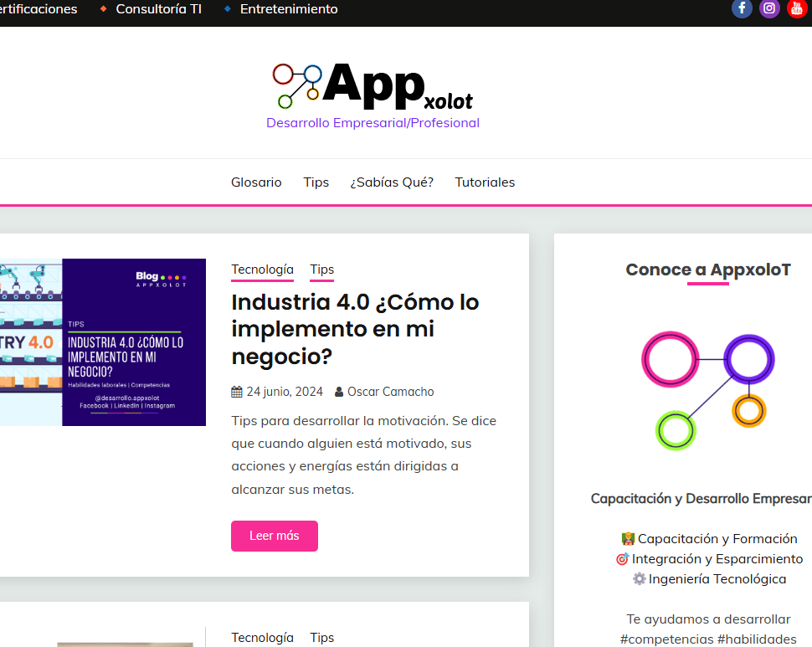Viewport: 812px width, 647px height.
Task: Click the Tecnología category tag on first post
Action: pyautogui.click(x=262, y=270)
